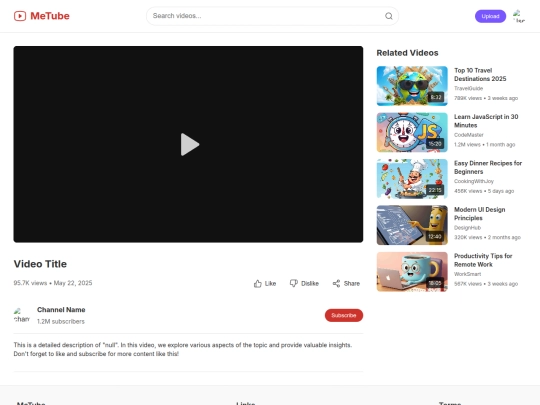
Task: Click 1.2M views 1 month ago text
Action: pos(485,145)
